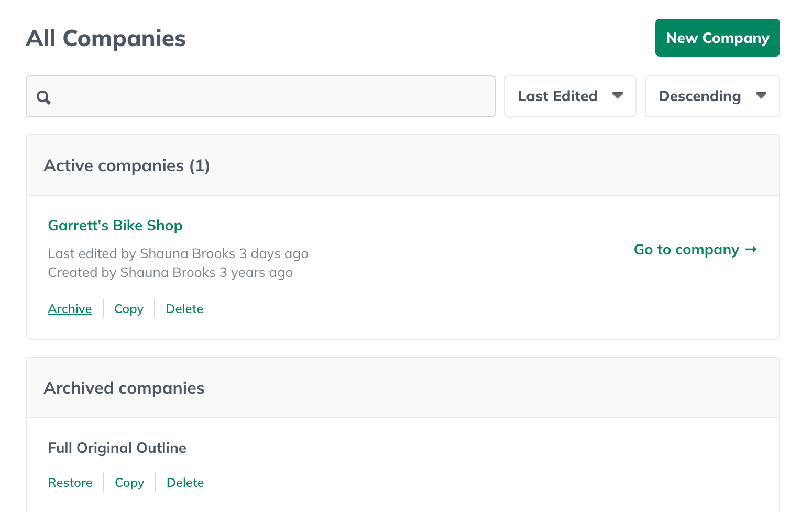Viewport: 812px width, 512px height.
Task: Click the search magnifier icon
Action: pos(44,97)
